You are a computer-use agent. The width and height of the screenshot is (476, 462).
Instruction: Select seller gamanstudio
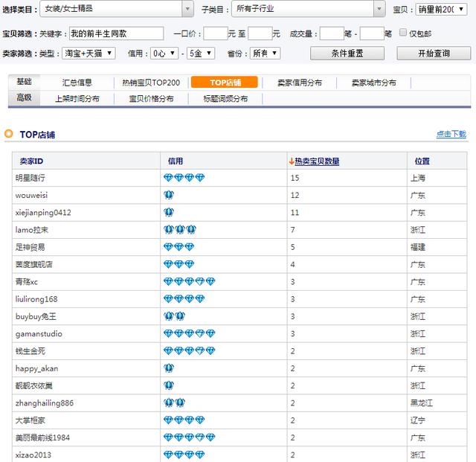point(39,334)
